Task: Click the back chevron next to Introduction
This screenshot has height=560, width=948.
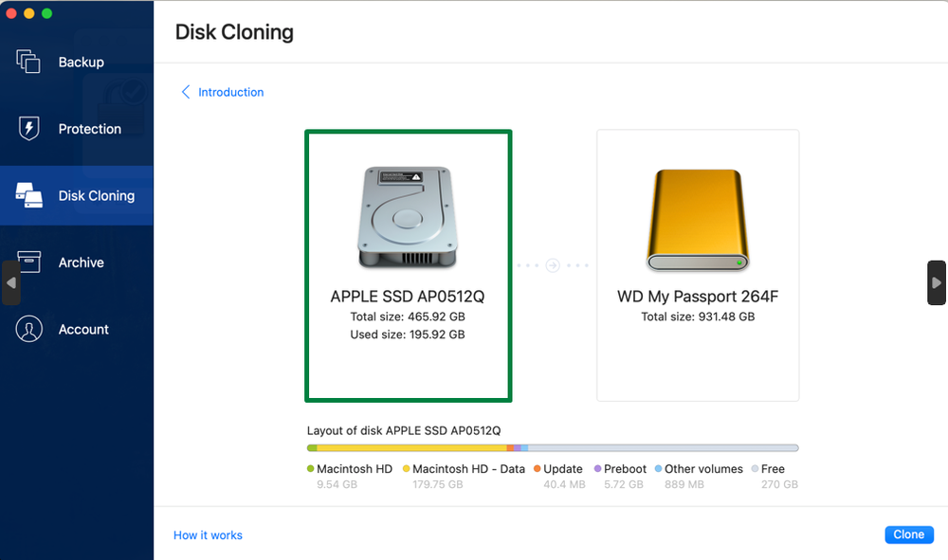Action: (x=185, y=92)
